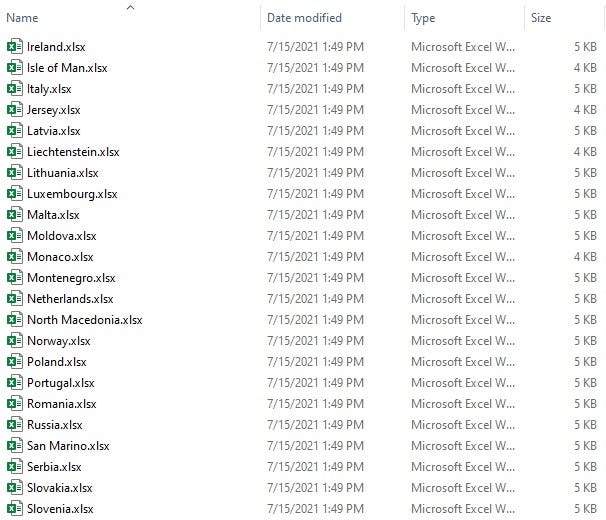Sort files by Size column header
The width and height of the screenshot is (606, 520).
541,18
